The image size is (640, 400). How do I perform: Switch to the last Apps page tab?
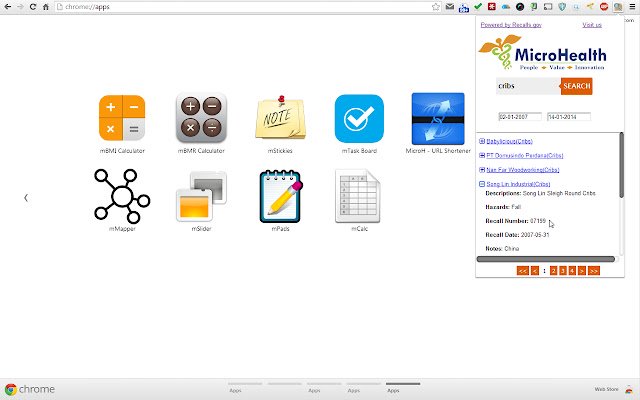403,387
